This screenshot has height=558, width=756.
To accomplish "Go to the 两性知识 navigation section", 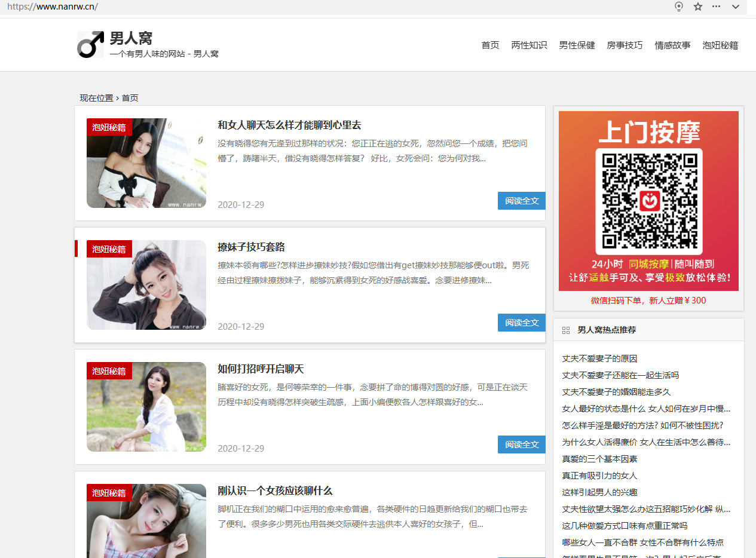I will pyautogui.click(x=529, y=45).
